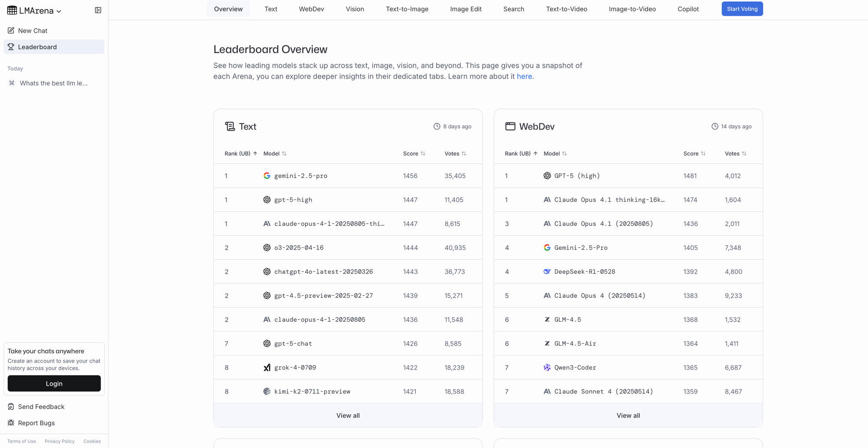868x448 pixels.
Task: Click the Google logo beside gemini-2.5-pro
Action: 267,176
